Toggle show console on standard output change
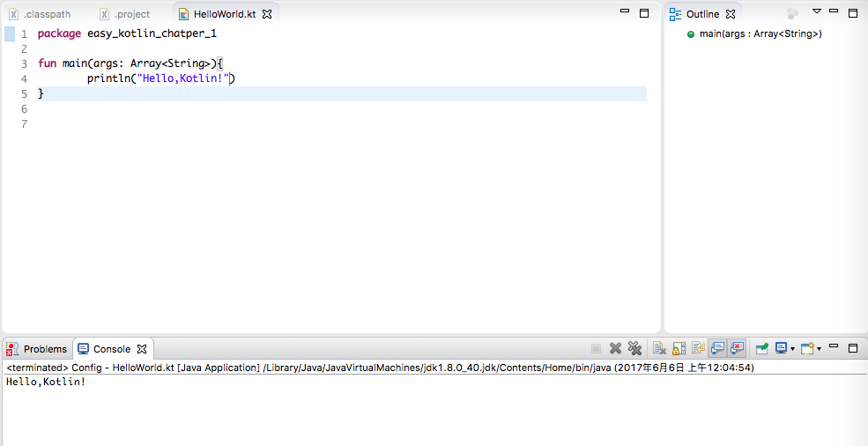868x446 pixels. (717, 348)
